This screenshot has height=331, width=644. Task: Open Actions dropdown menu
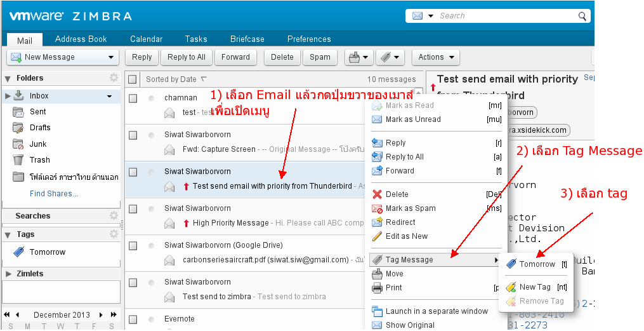tap(436, 57)
